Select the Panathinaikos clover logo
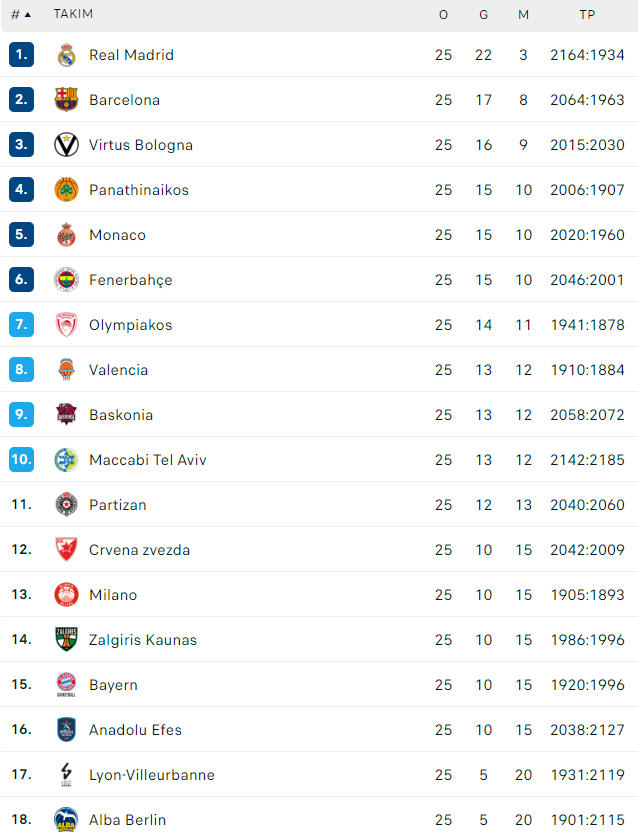This screenshot has width=638, height=838. (66, 190)
